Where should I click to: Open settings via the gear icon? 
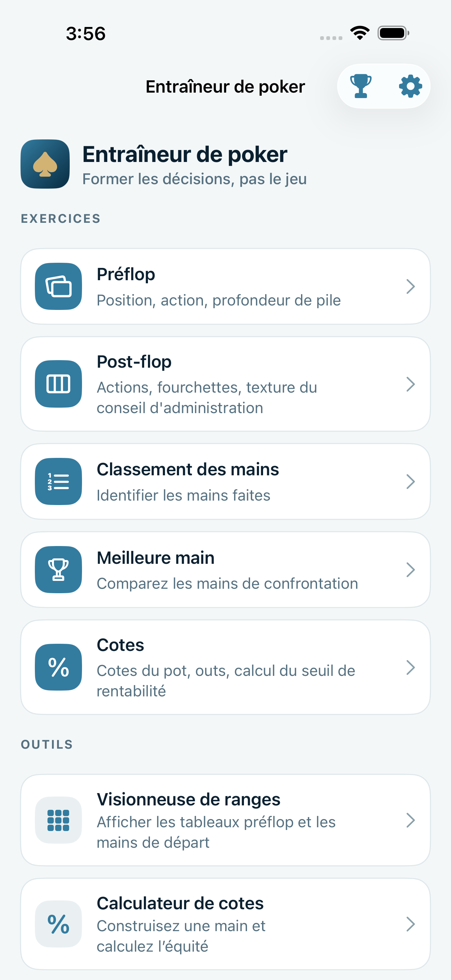tap(410, 86)
